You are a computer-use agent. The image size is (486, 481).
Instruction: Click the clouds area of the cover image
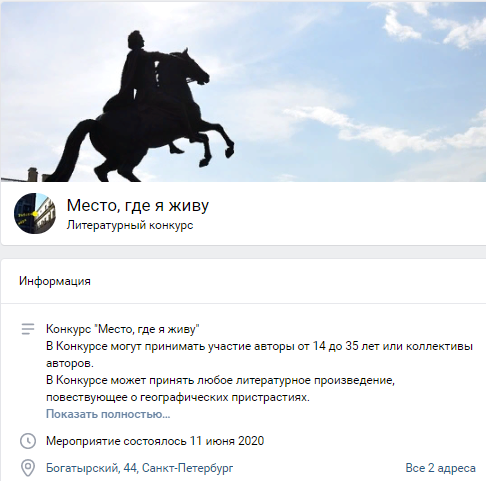pyautogui.click(x=383, y=130)
